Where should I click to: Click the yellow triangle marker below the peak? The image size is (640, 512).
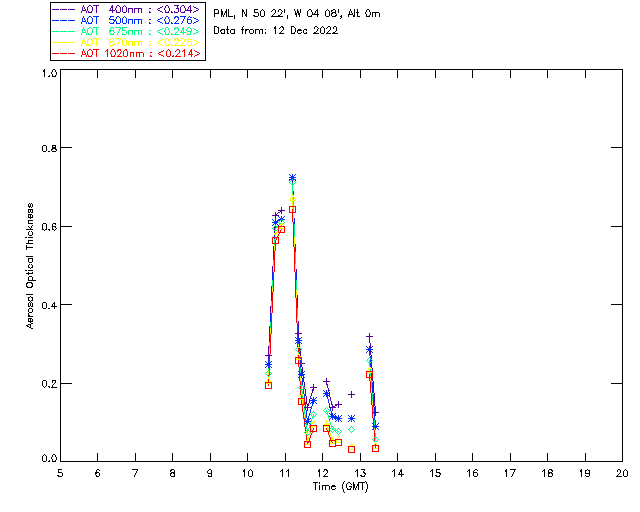tap(292, 198)
